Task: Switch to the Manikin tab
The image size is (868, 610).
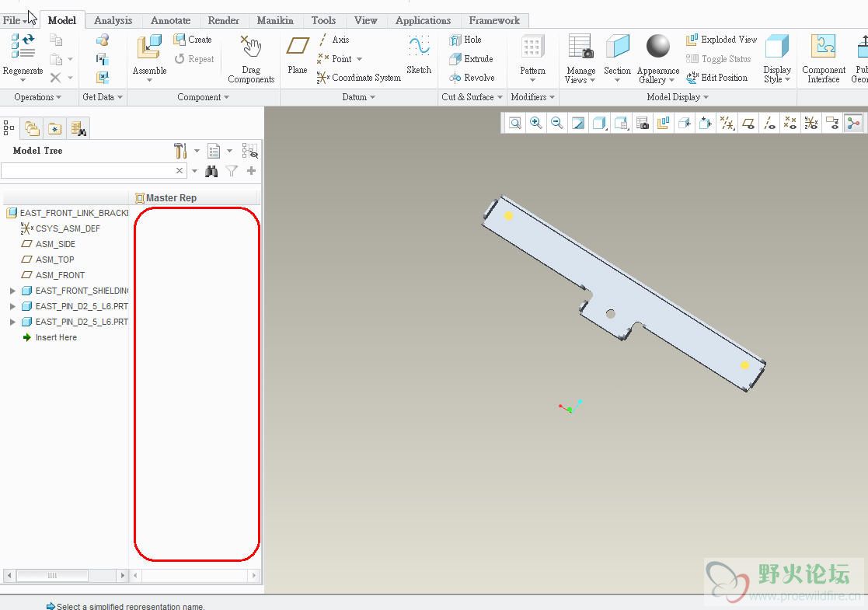Action: 275,20
